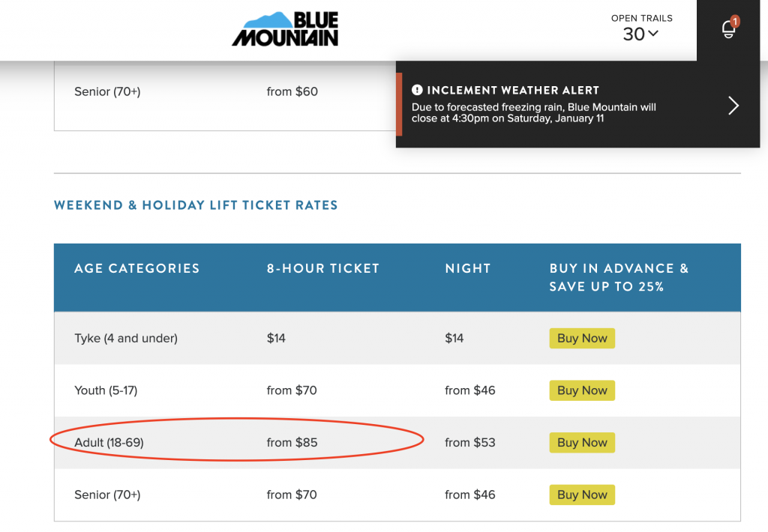The height and width of the screenshot is (532, 768).
Task: Expand the Open Trails dropdown chevron
Action: (x=653, y=34)
